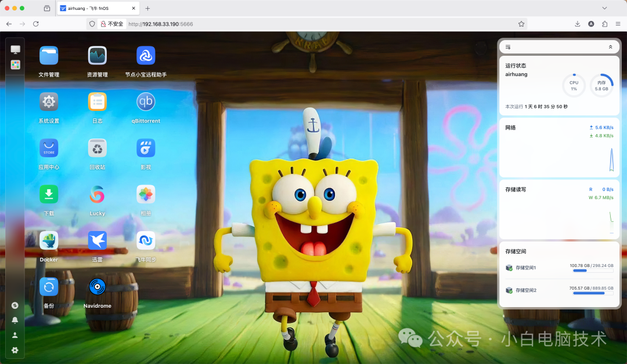
Task: Open browser downloads icon
Action: click(578, 24)
